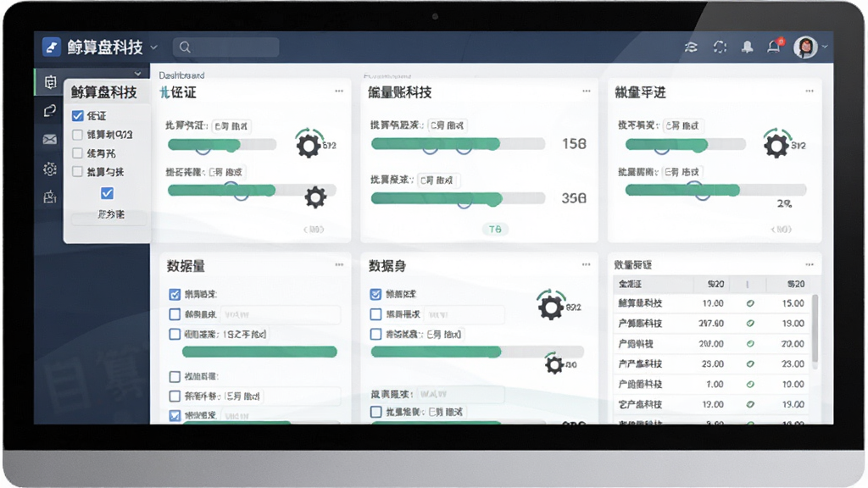Image resolution: width=868 pixels, height=488 pixels.
Task: Click the large gear icon in the top-left card
Action: click(308, 146)
